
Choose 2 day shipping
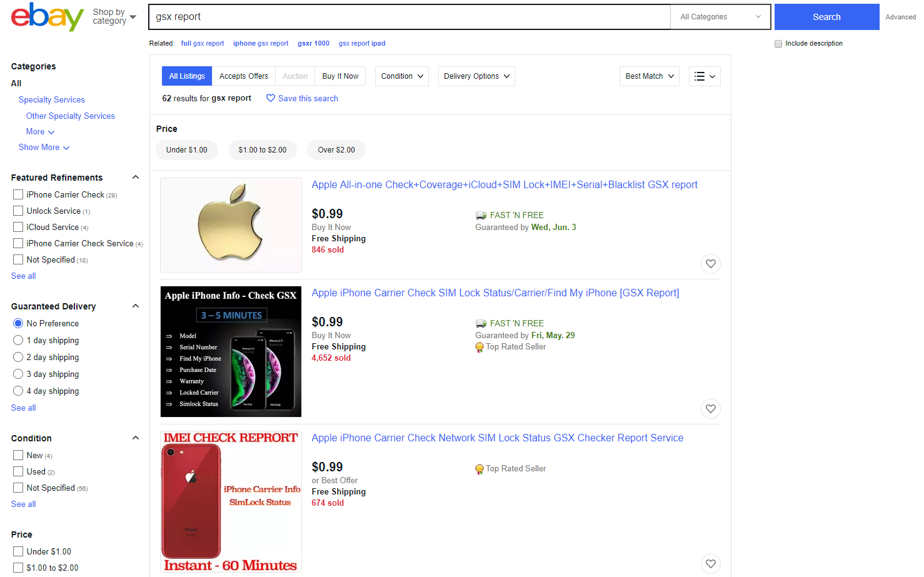[18, 357]
